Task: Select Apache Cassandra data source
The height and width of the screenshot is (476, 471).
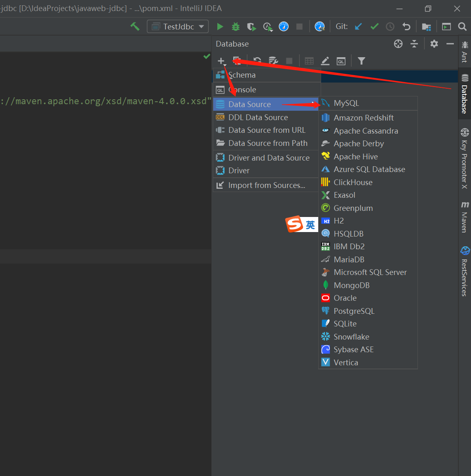Action: pos(368,131)
